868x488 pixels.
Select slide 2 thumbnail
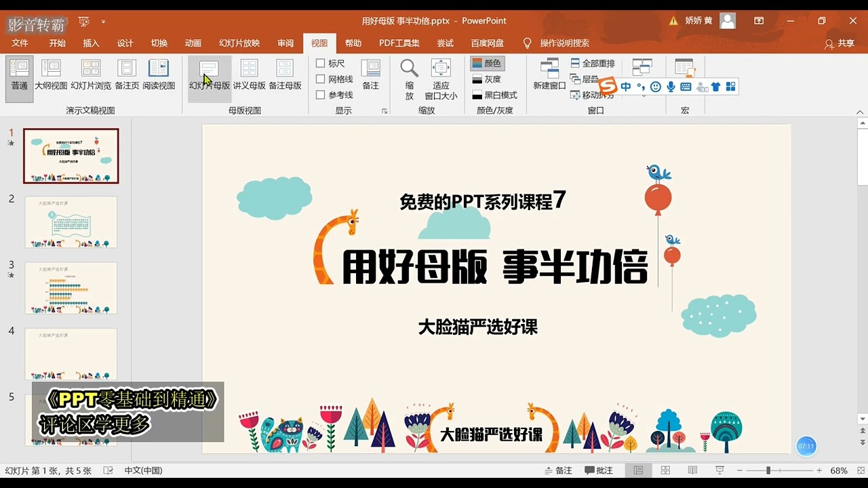(71, 222)
